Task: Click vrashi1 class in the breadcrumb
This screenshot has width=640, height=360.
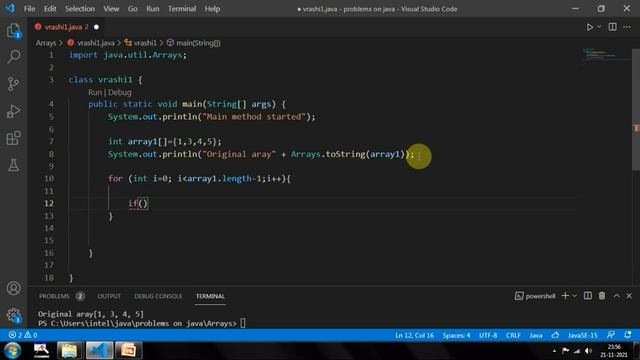Action: [145, 43]
